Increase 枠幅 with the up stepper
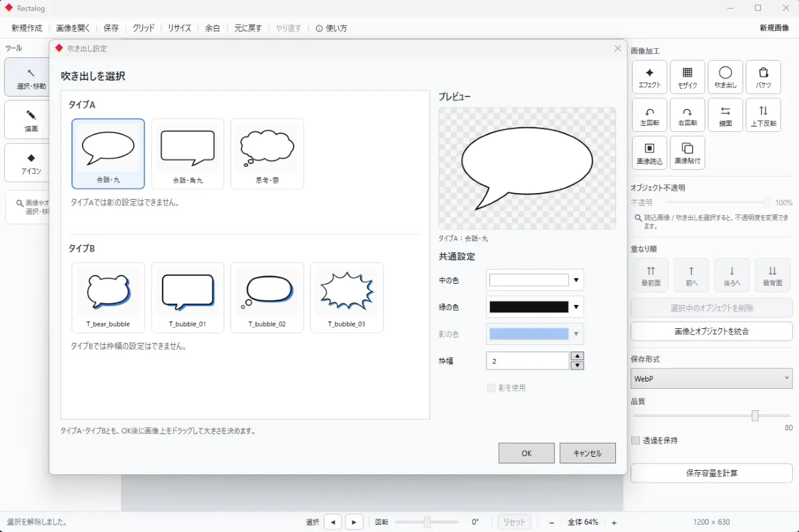The height and width of the screenshot is (532, 799). pos(578,356)
